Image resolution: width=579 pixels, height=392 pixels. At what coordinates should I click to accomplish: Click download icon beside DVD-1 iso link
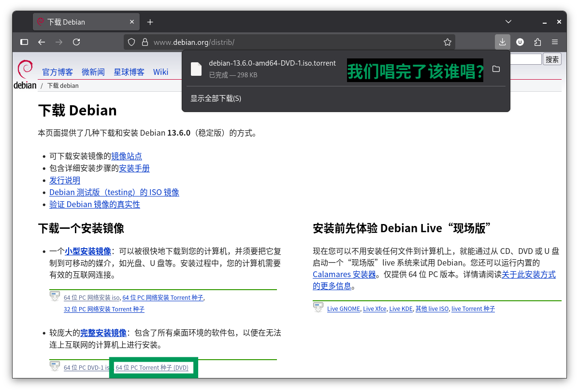[55, 366]
